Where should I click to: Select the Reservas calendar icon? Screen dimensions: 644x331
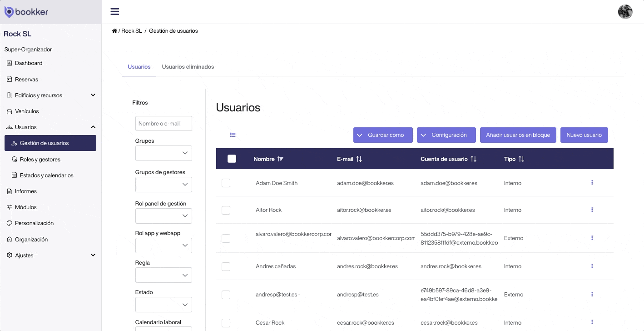[10, 79]
